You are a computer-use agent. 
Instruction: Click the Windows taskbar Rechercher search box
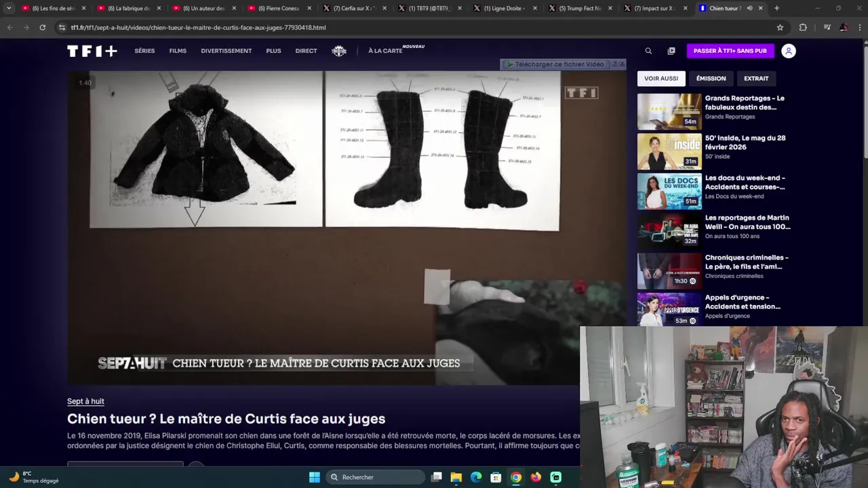(x=376, y=477)
